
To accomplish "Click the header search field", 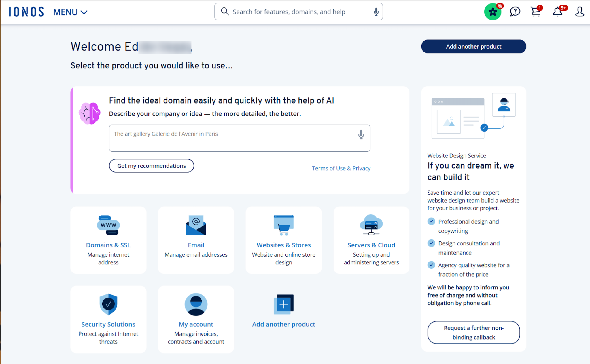I will (298, 12).
